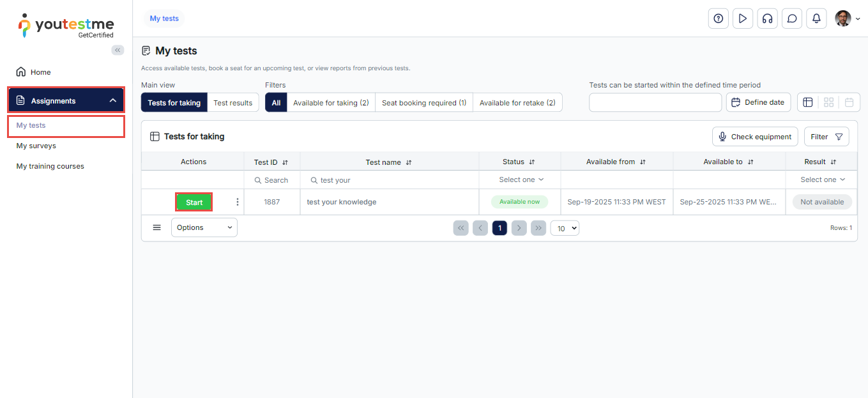Select the table view icon
Image resolution: width=868 pixels, height=398 pixels.
point(808,102)
